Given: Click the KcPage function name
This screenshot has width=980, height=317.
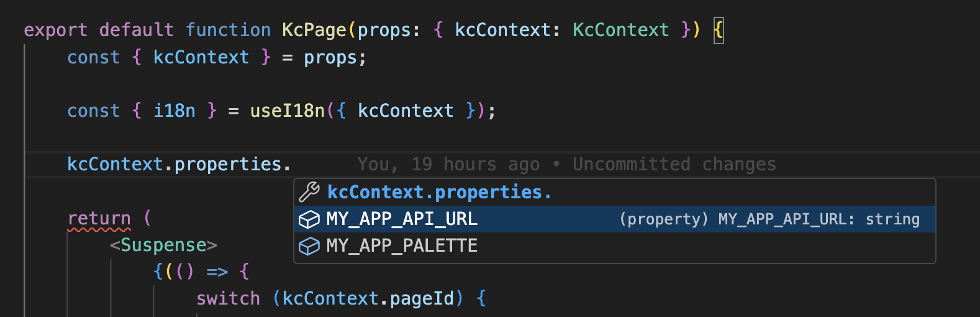Looking at the screenshot, I should (314, 30).
